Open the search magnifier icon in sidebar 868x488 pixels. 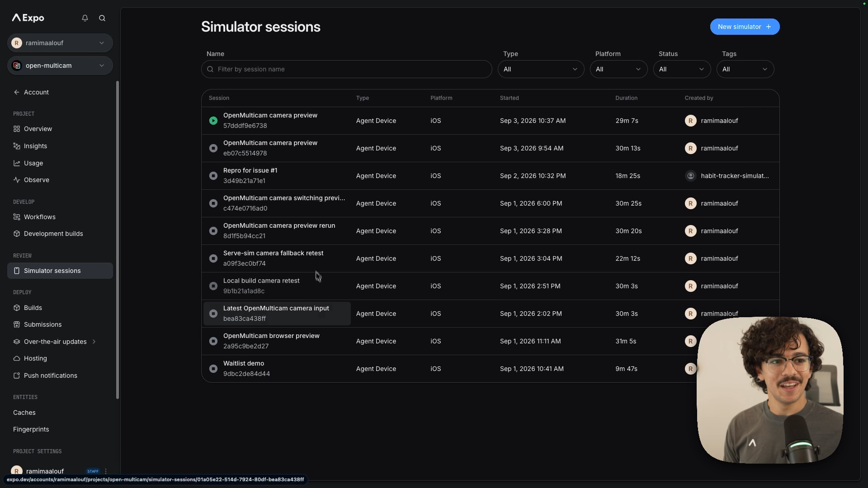coord(102,18)
